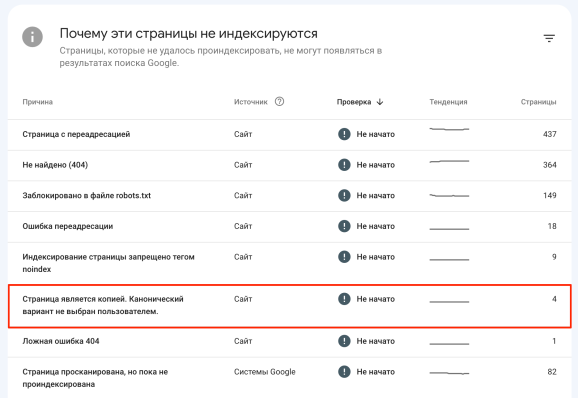This screenshot has height=398, width=578.
Task: Toggle sort arrow beside Проверка
Action: (x=380, y=102)
